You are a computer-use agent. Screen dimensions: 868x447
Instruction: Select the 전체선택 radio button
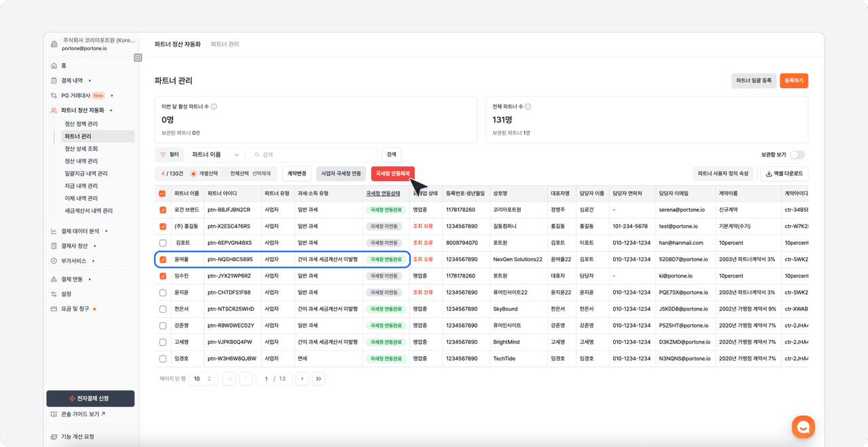tap(226, 174)
